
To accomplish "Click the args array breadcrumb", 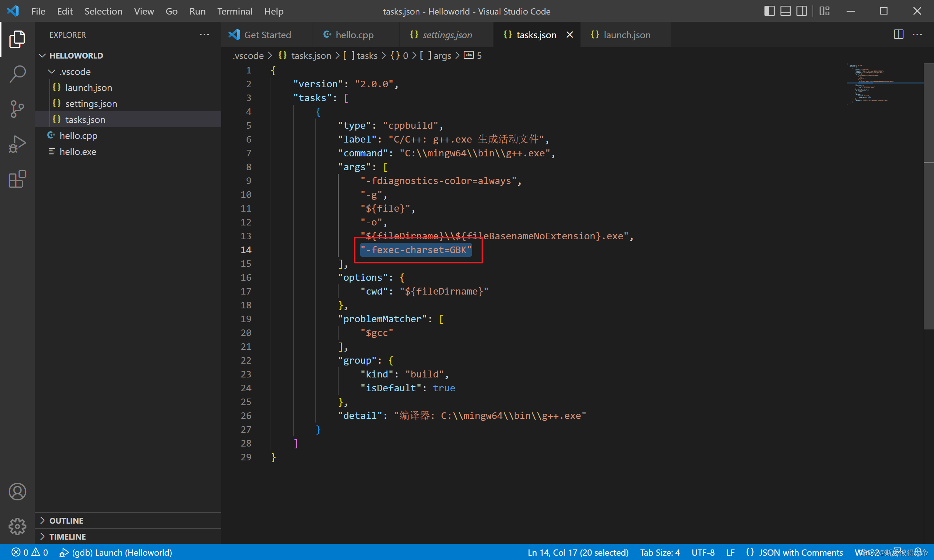I will point(435,56).
